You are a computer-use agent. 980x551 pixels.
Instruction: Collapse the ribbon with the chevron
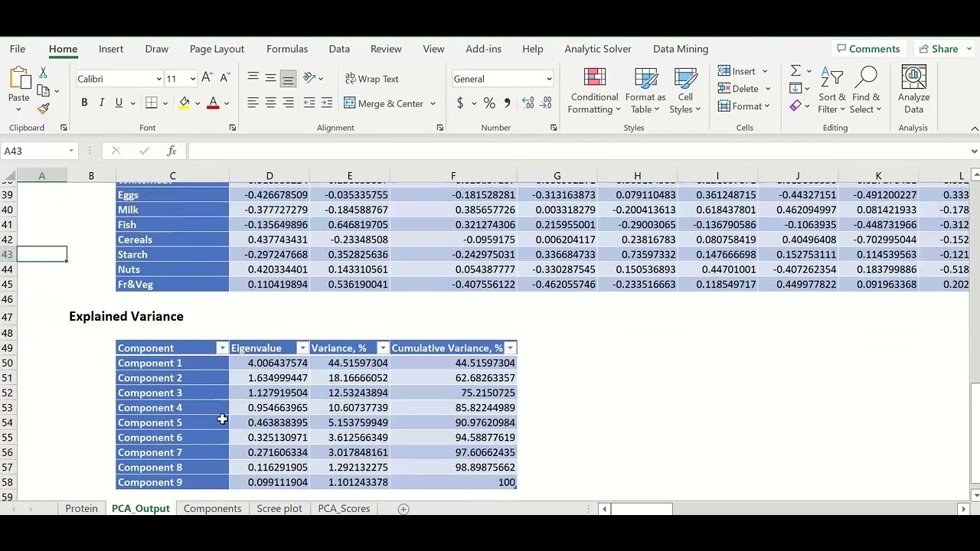coord(974,128)
